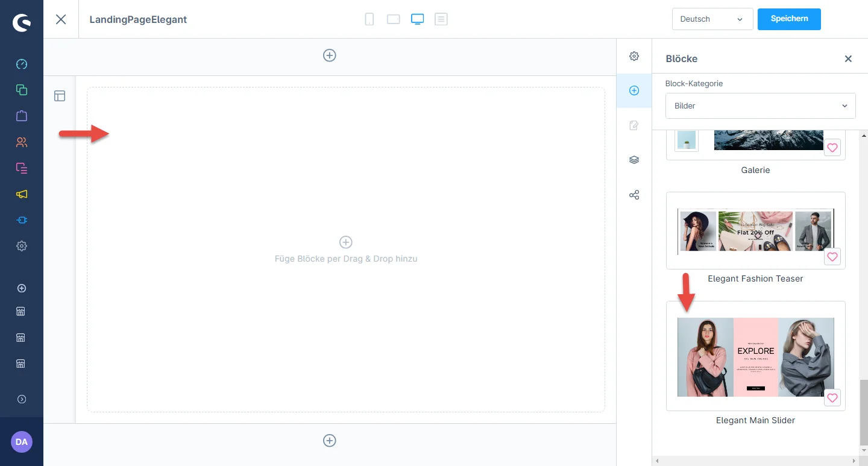Open page settings gear in editor sidebar
The height and width of the screenshot is (466, 868).
(634, 56)
